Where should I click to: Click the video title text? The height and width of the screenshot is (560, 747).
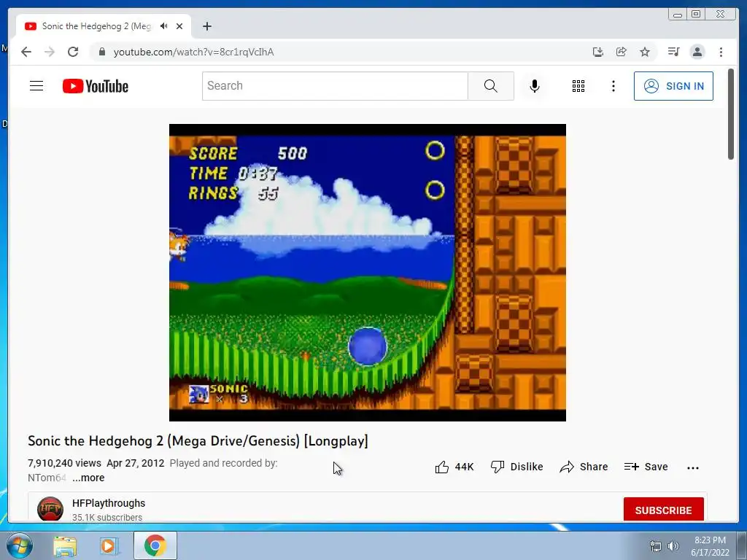pos(198,440)
